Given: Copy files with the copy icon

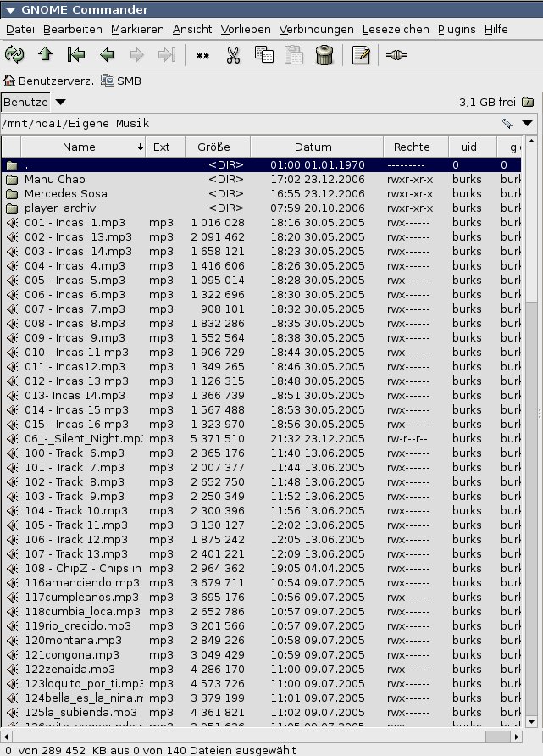Looking at the screenshot, I should [x=264, y=55].
